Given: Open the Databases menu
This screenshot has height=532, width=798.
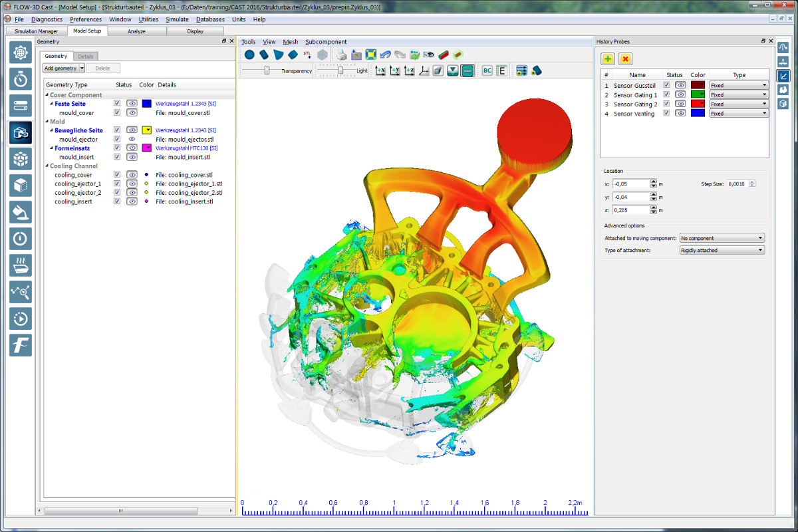Looking at the screenshot, I should coord(210,19).
